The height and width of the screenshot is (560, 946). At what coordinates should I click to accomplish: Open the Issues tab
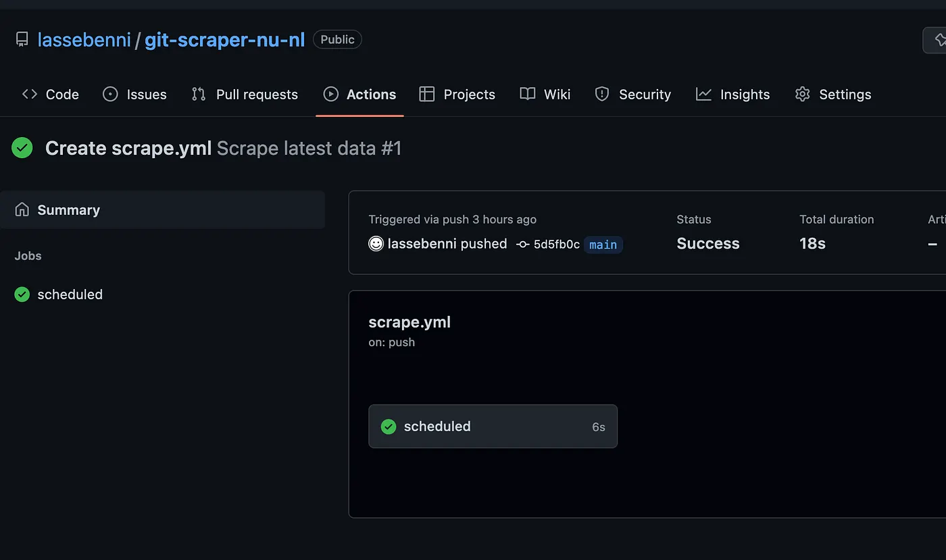pos(134,95)
